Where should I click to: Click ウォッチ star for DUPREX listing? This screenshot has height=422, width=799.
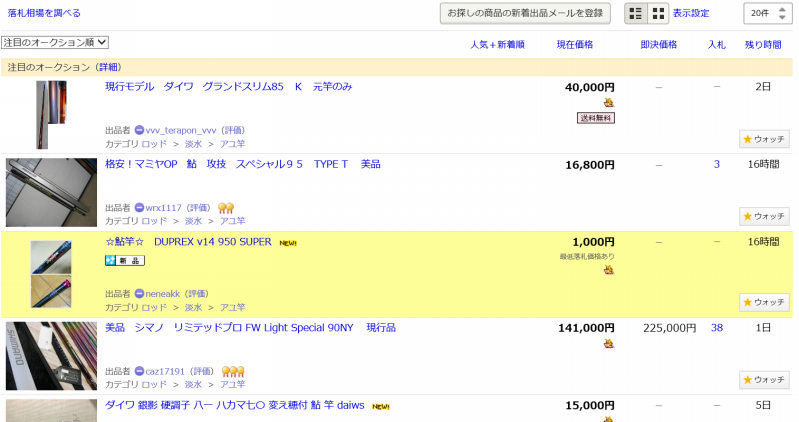[x=764, y=302]
